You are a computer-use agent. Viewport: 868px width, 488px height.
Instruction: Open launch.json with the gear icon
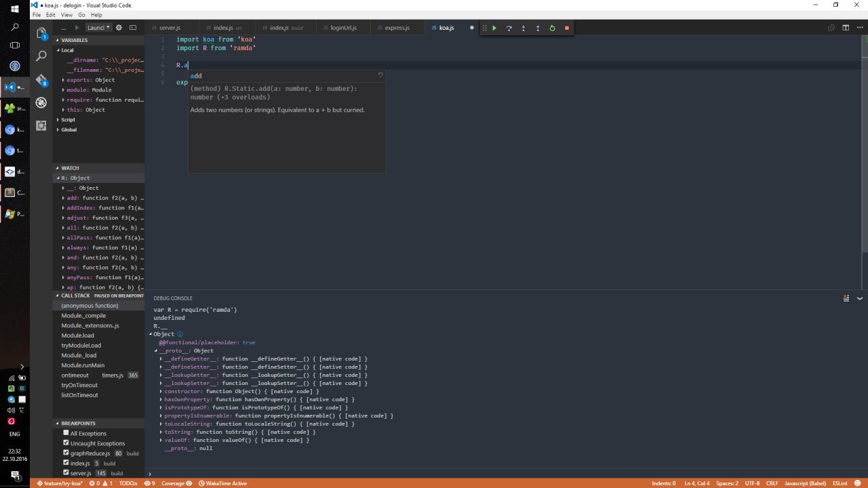119,28
